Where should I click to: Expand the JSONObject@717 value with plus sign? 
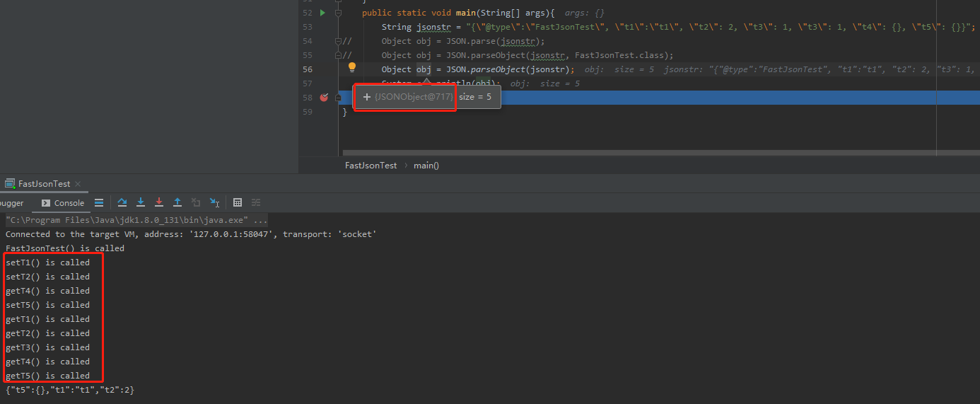[367, 97]
